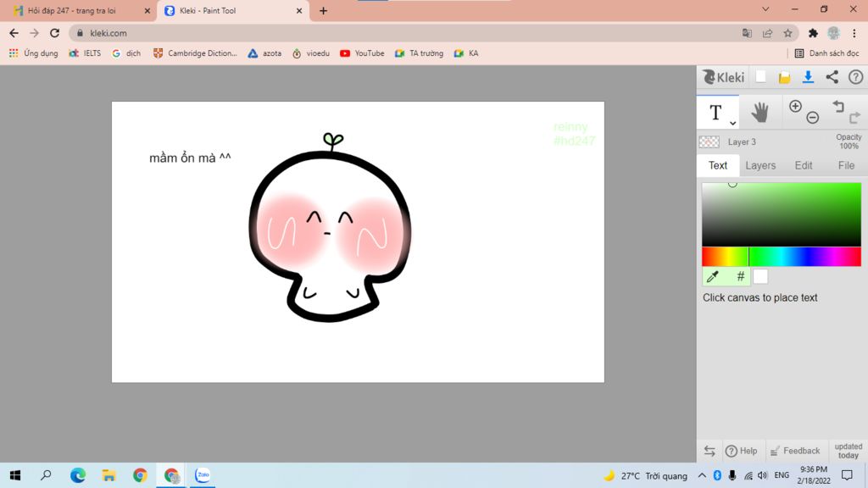Viewport: 868px width, 488px height.
Task: Zoom out with the minus magnifier
Action: [x=813, y=117]
